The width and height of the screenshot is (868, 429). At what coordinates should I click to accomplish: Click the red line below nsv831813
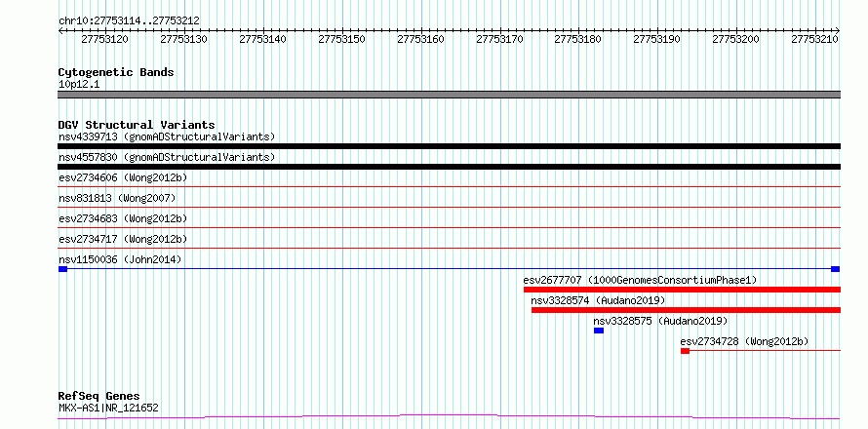click(x=449, y=208)
